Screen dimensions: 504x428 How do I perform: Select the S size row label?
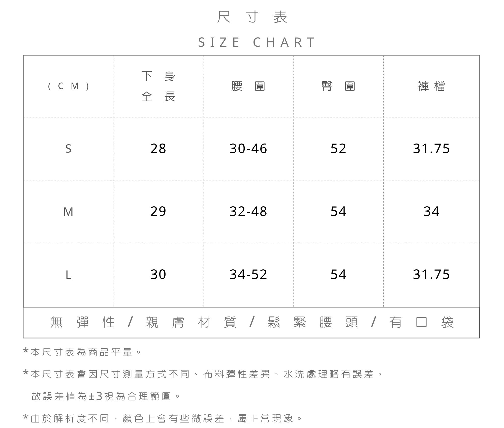pyautogui.click(x=68, y=149)
